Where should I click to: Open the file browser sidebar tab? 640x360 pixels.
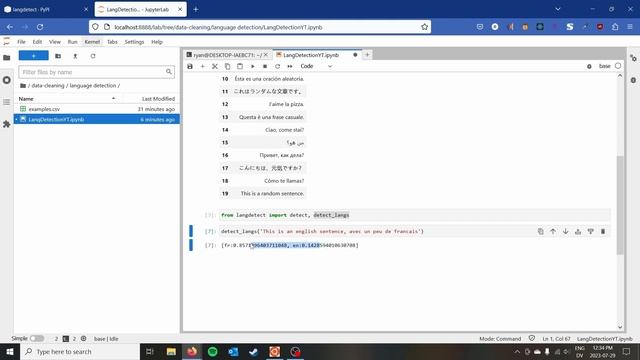7,58
